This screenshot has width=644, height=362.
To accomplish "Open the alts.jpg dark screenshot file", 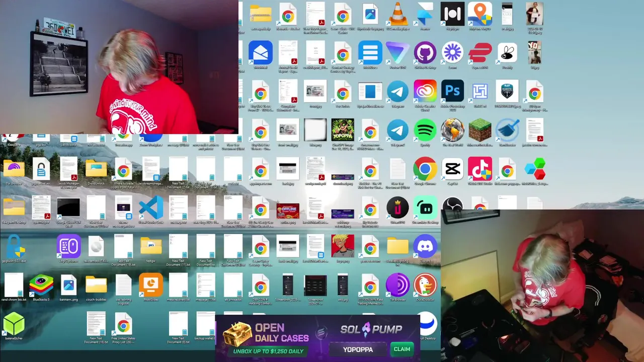I will pyautogui.click(x=343, y=286).
